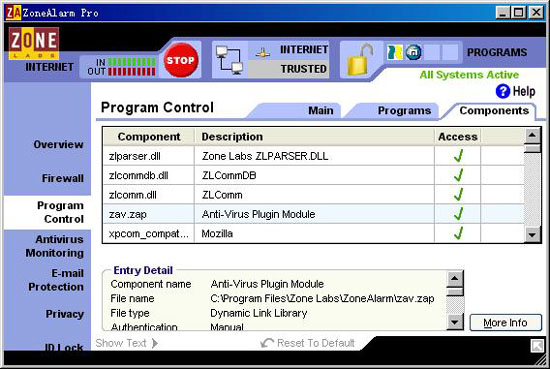Open E-mail Protection in sidebar
Image resolution: width=550 pixels, height=369 pixels.
pos(56,280)
